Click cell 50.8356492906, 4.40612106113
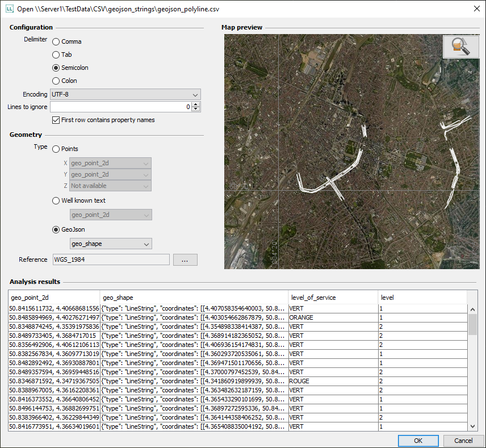The width and height of the screenshot is (486, 448). (54, 345)
